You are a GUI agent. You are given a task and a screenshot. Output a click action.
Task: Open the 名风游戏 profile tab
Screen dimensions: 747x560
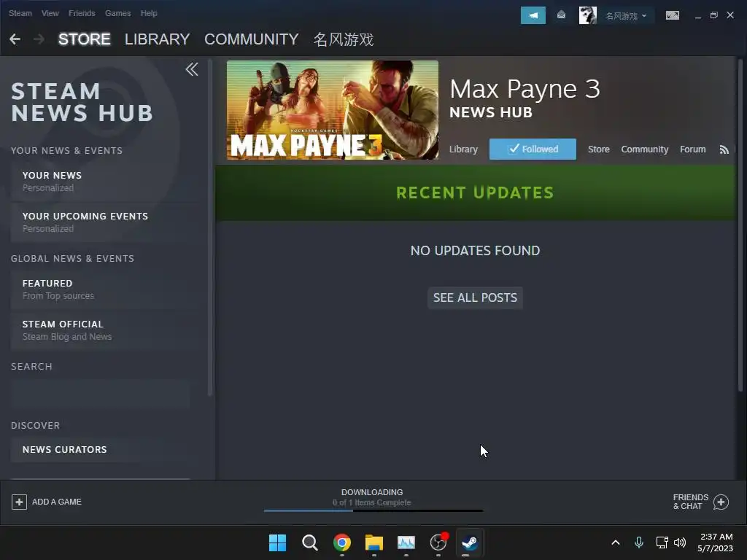click(x=344, y=39)
